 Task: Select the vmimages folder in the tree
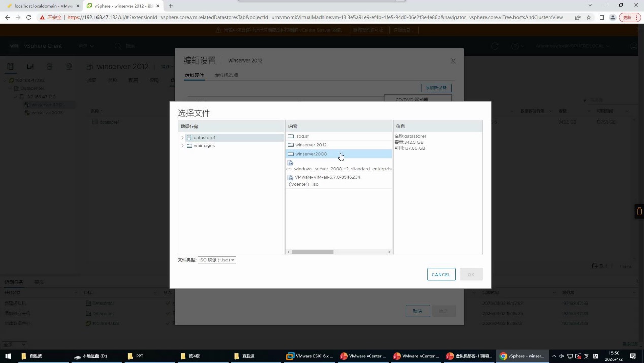(x=204, y=146)
